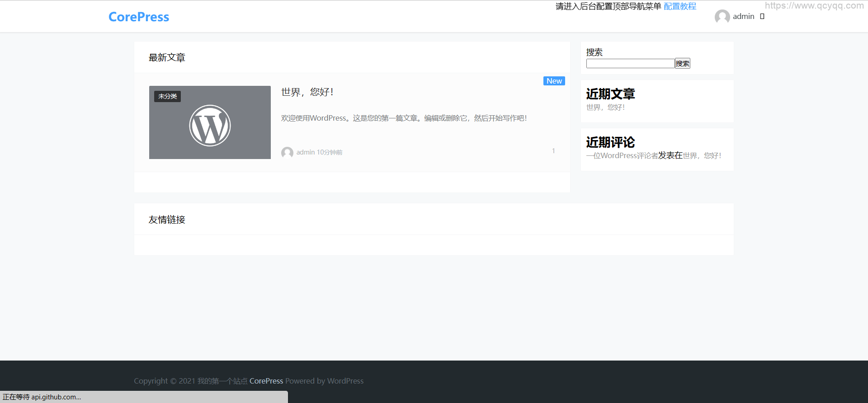Open the post titled 世界，您好！

point(307,92)
